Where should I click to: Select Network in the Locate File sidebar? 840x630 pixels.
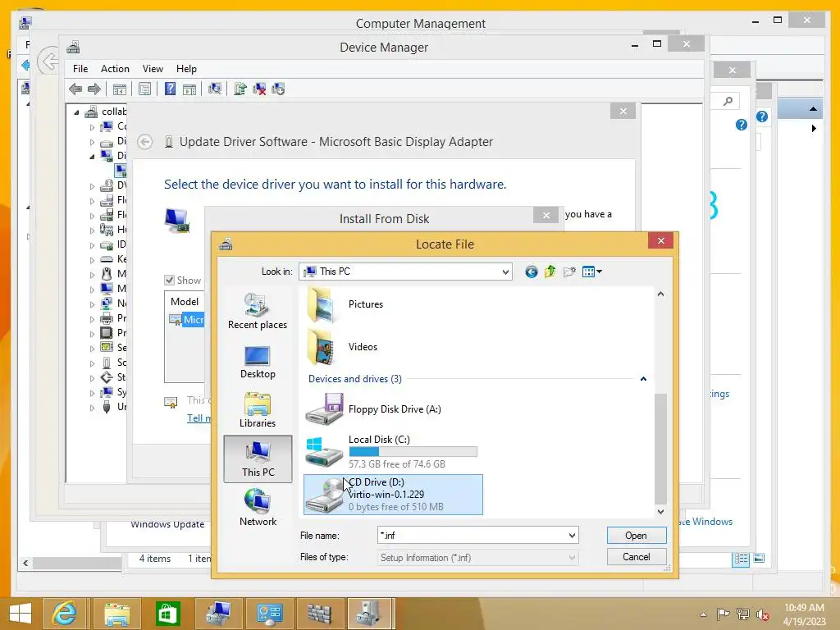[x=258, y=507]
